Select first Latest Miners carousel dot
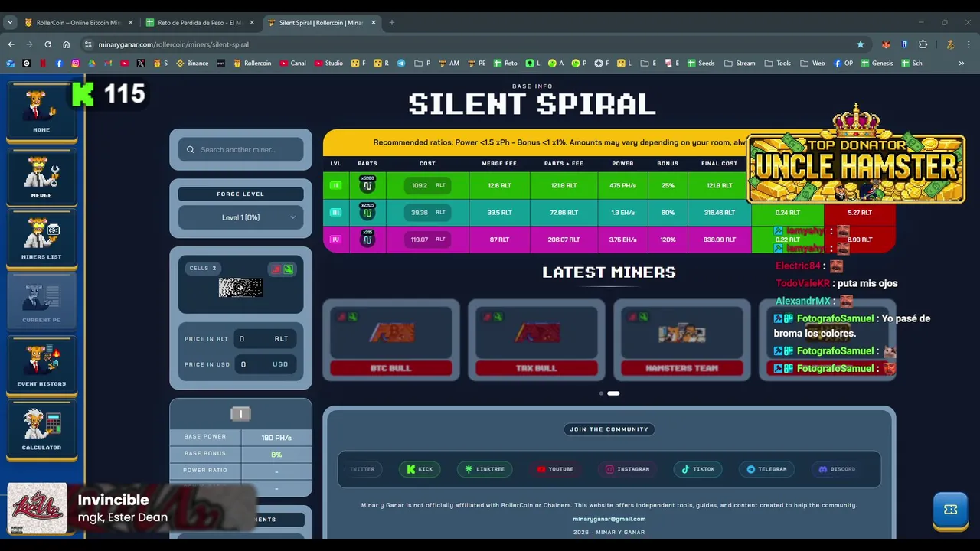The image size is (980, 551). coord(601,393)
